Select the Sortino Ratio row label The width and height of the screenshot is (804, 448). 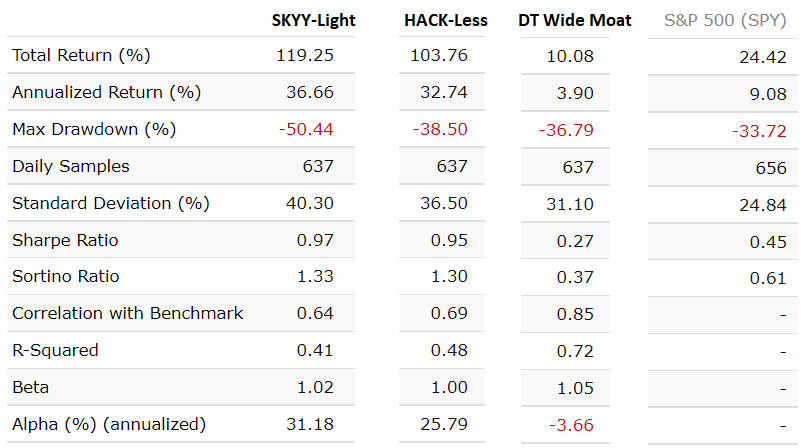(x=66, y=276)
